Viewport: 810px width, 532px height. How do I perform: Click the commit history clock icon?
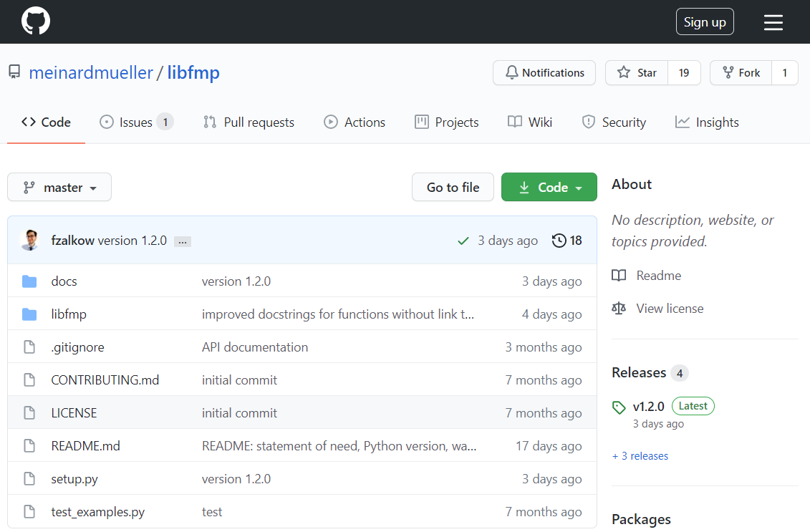[559, 241]
